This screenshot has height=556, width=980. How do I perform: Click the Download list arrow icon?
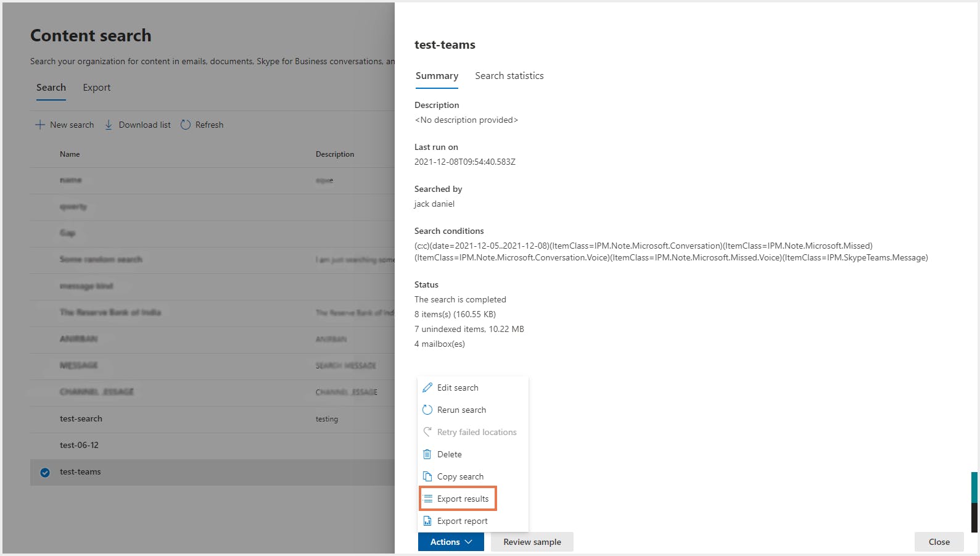point(109,125)
